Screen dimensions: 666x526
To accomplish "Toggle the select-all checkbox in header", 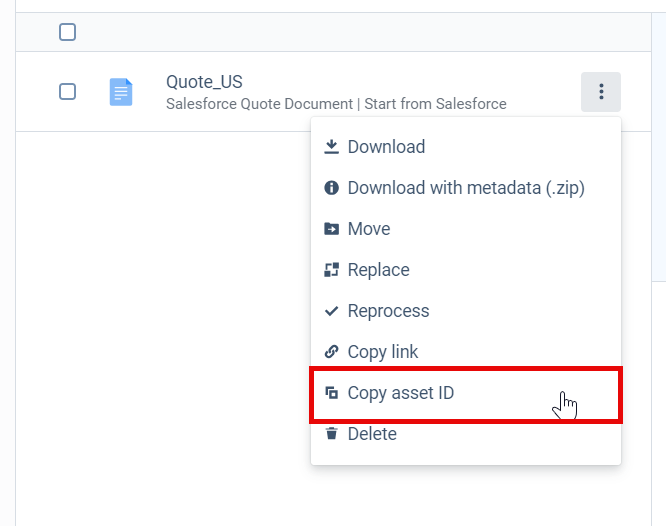I will tap(68, 32).
